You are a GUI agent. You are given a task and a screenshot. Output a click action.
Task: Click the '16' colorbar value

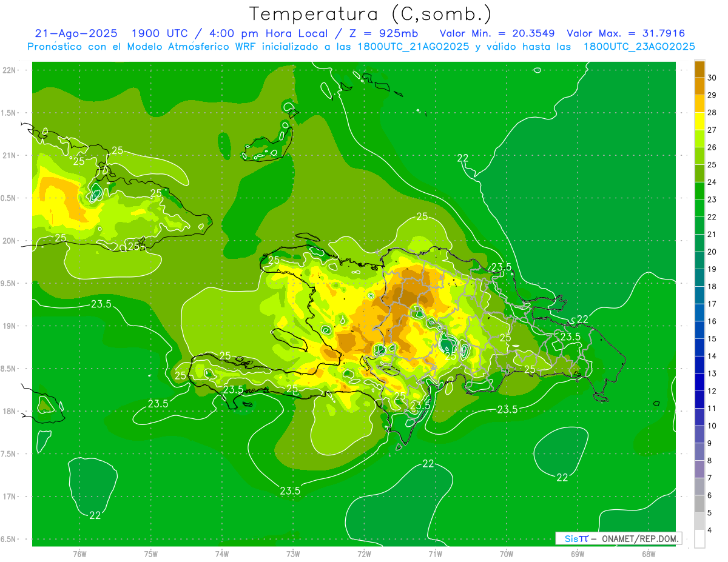coord(712,321)
